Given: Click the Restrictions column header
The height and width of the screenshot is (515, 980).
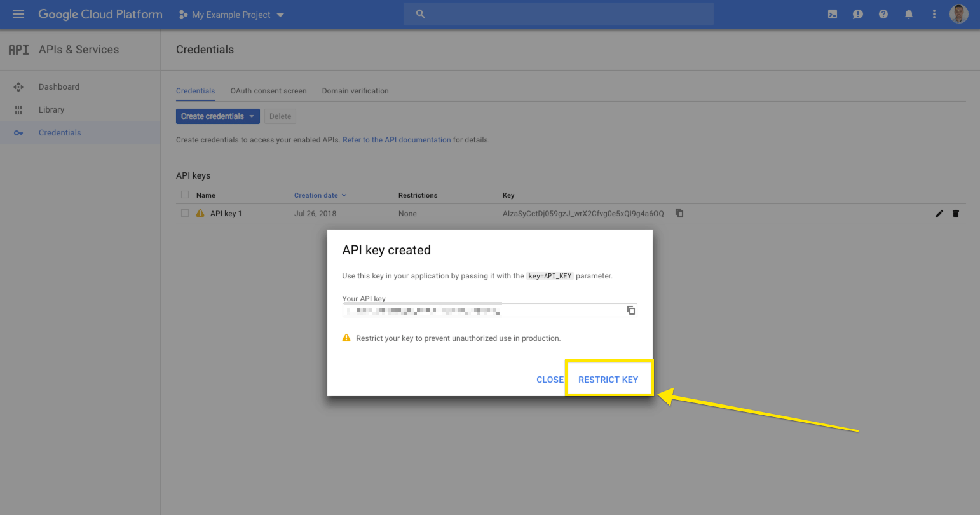Looking at the screenshot, I should [418, 195].
